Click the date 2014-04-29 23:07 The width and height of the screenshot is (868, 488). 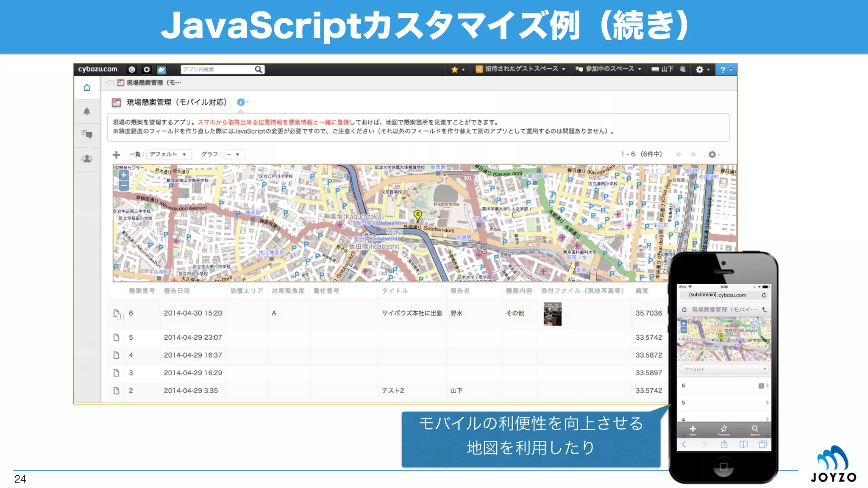(193, 338)
